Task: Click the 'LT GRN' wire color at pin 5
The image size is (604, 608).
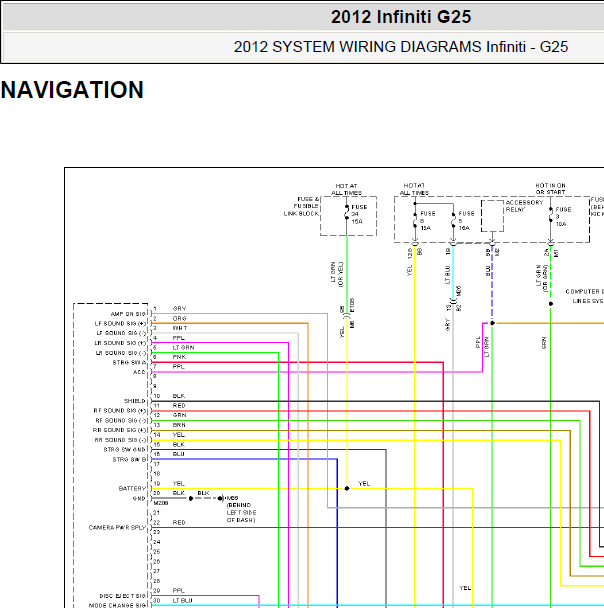Action: coord(183,348)
